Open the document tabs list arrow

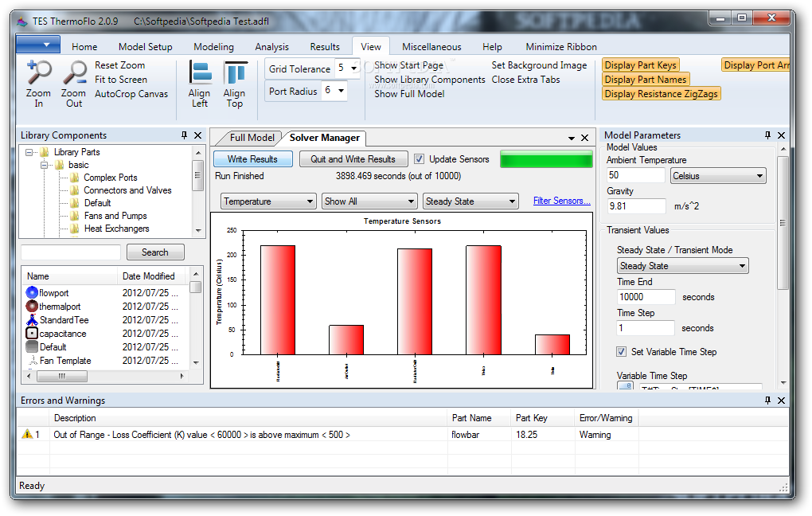[x=572, y=139]
